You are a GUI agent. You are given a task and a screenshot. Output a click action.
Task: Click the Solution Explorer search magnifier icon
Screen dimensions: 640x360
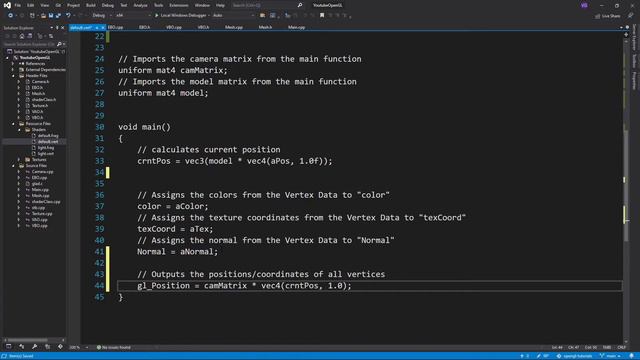click(59, 44)
